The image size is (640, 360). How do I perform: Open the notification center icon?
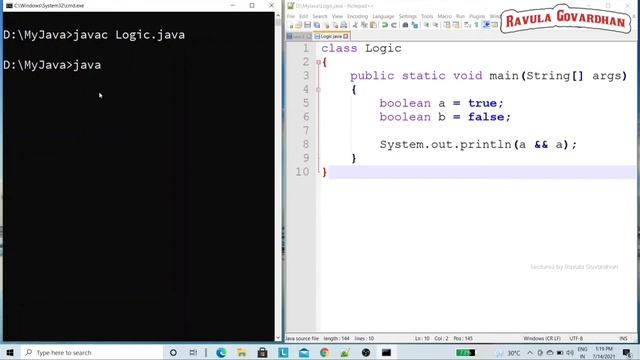click(627, 353)
